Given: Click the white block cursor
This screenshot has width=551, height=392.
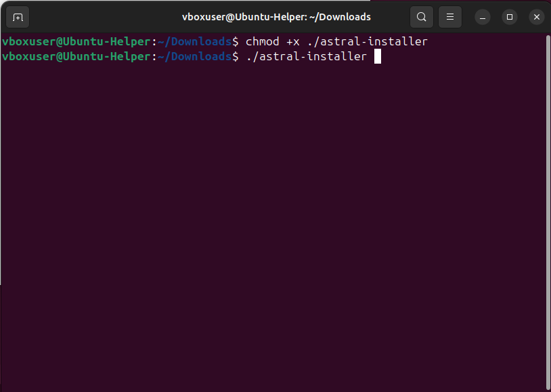Looking at the screenshot, I should point(378,56).
